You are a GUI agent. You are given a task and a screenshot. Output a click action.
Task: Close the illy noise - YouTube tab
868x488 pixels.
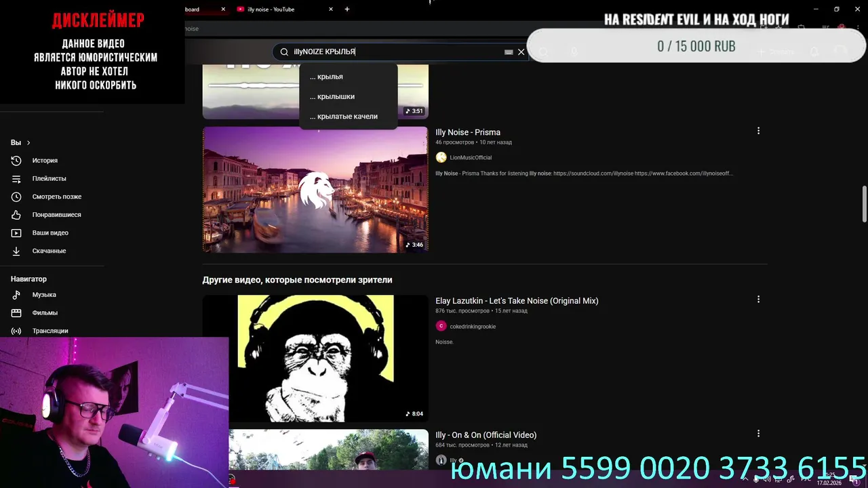(x=331, y=9)
